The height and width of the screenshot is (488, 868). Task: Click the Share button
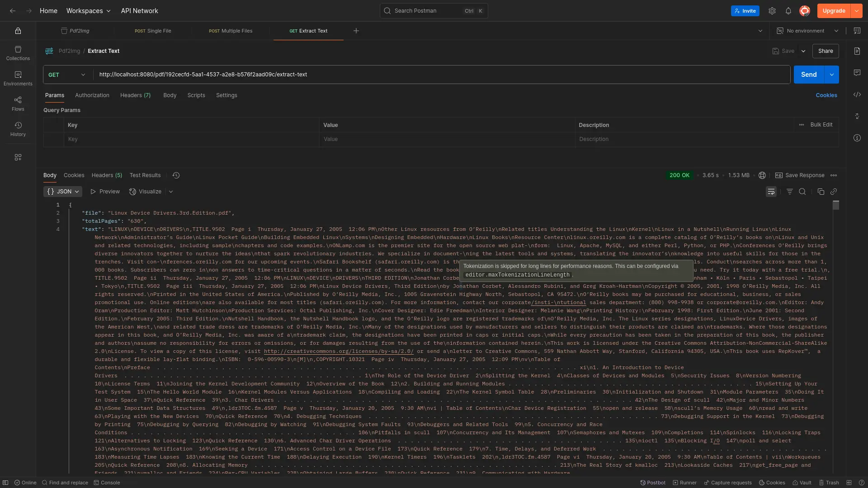[826, 51]
